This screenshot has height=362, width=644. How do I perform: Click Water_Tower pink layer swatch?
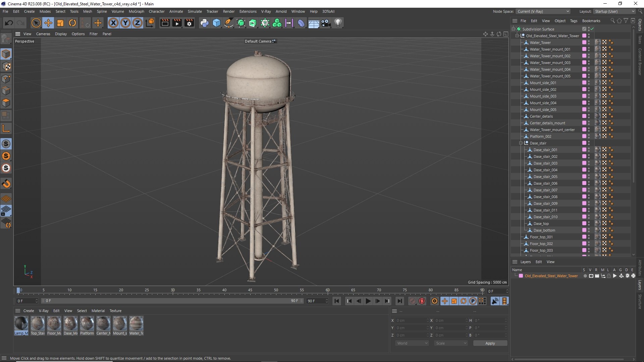tap(584, 43)
